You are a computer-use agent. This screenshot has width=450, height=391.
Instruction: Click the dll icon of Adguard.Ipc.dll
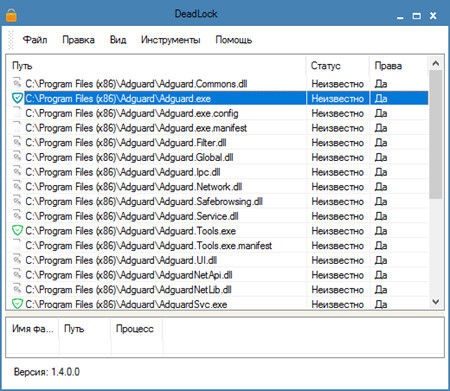point(17,171)
